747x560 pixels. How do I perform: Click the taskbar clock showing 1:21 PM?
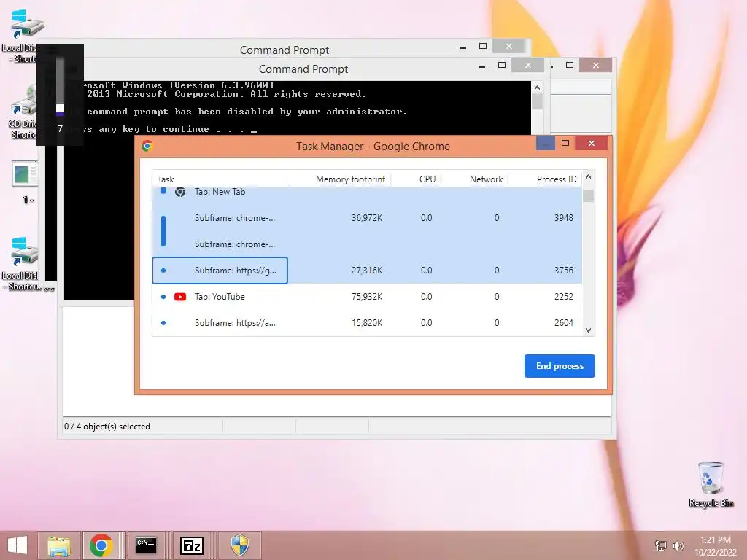(x=716, y=546)
